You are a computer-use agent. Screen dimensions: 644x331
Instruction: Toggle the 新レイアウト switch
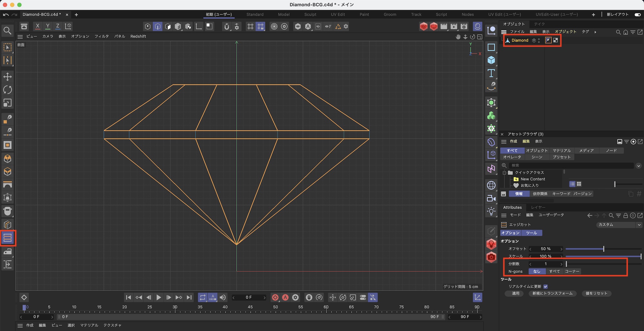click(x=637, y=14)
